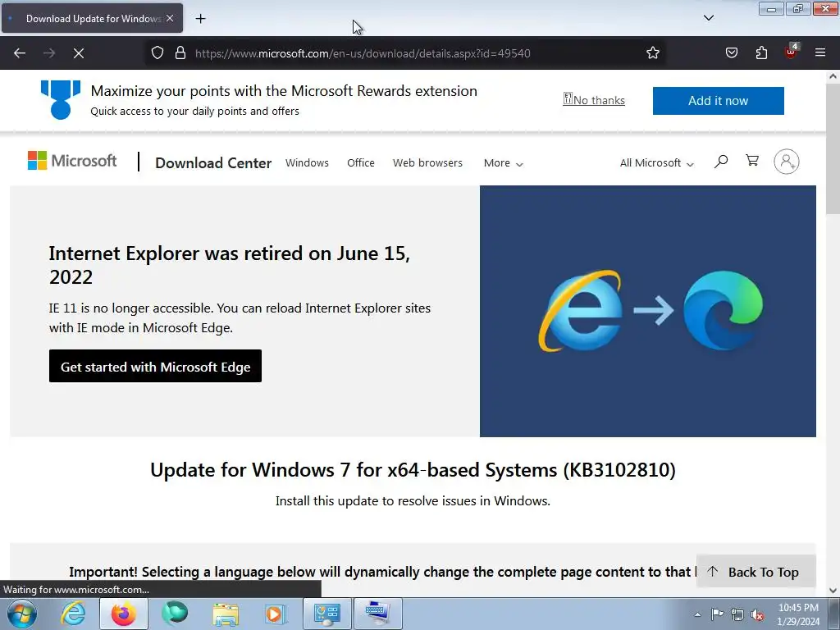Click the address bar URL field
840x630 pixels.
pos(363,53)
